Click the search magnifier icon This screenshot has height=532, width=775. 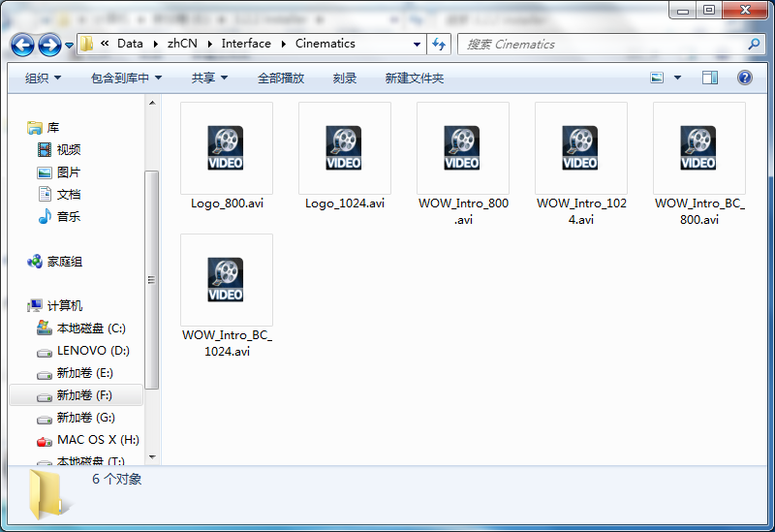(754, 45)
